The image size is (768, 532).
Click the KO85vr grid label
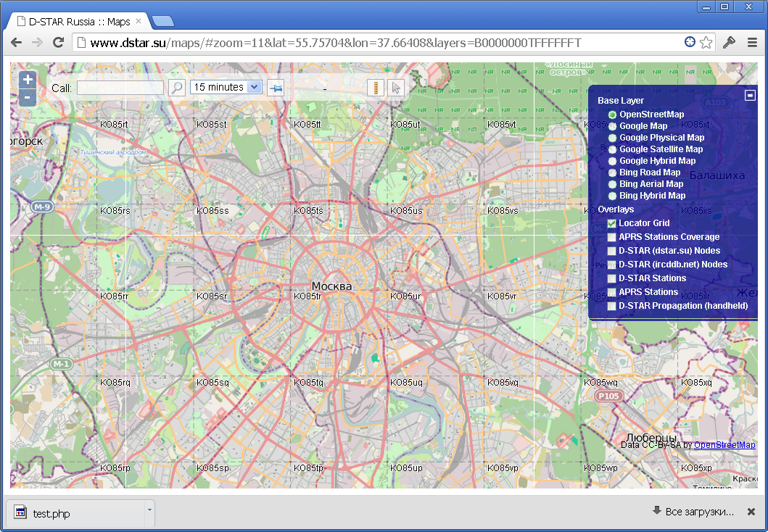(502, 296)
